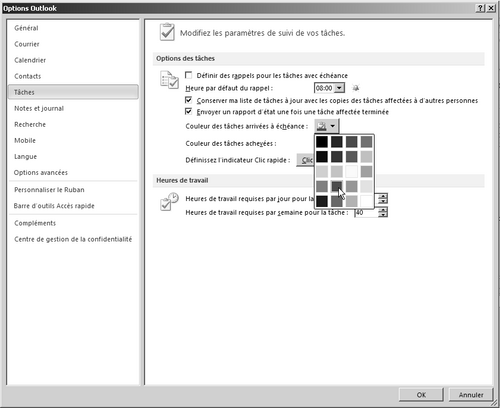Choose first swatch in palette's second row
The height and width of the screenshot is (408, 500).
(x=322, y=157)
